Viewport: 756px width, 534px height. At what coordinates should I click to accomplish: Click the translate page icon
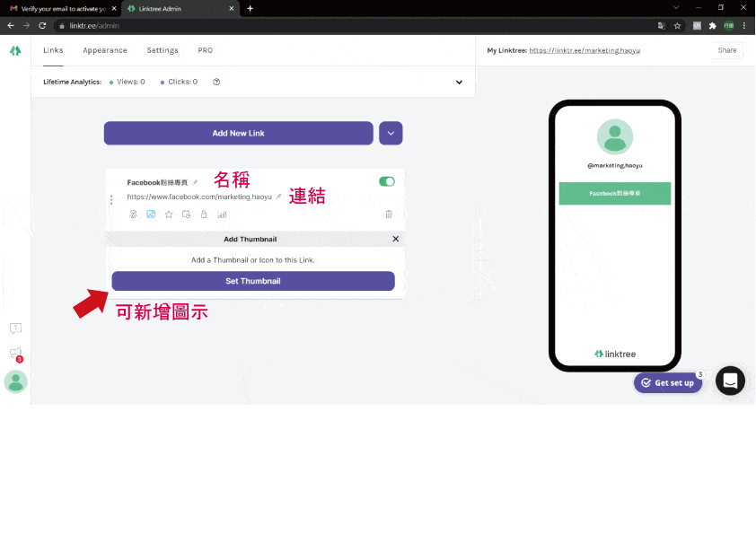tap(662, 25)
